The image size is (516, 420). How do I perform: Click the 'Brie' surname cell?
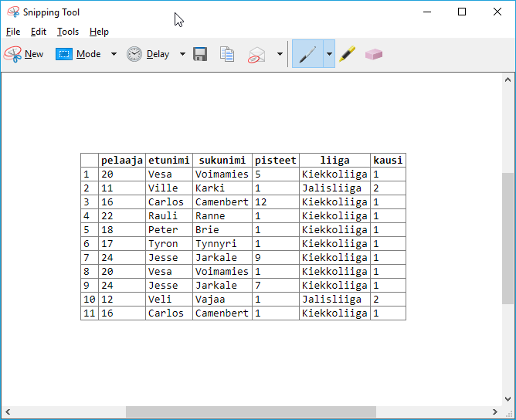pyautogui.click(x=222, y=229)
